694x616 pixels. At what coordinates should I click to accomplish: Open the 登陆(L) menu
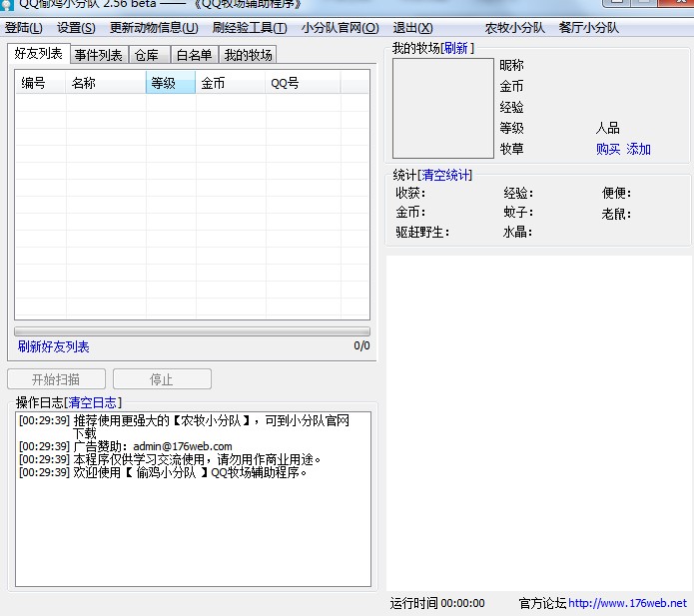tap(24, 28)
